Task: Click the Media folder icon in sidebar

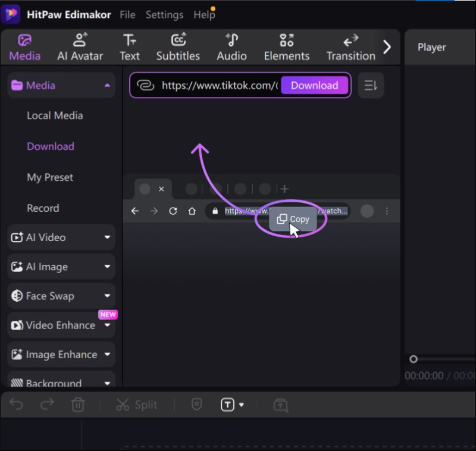Action: 17,86
